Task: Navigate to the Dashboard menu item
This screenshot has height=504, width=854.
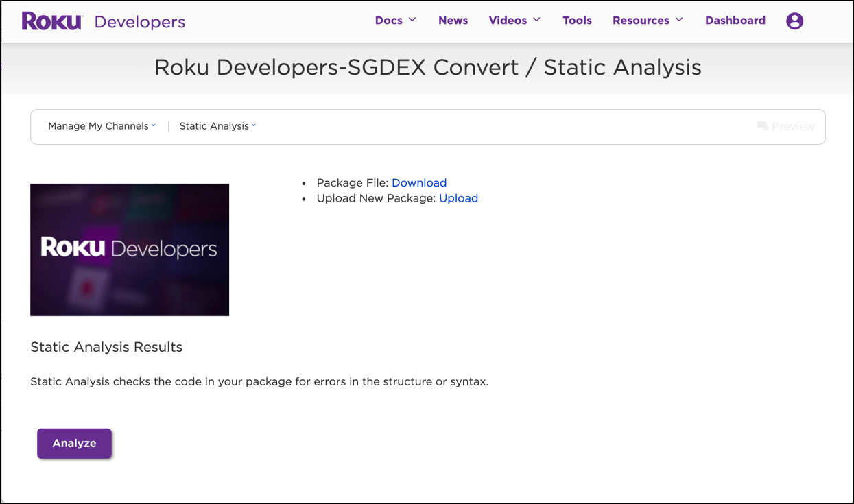Action: coord(735,20)
